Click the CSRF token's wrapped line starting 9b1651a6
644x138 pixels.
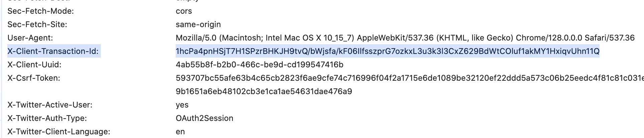(264, 91)
